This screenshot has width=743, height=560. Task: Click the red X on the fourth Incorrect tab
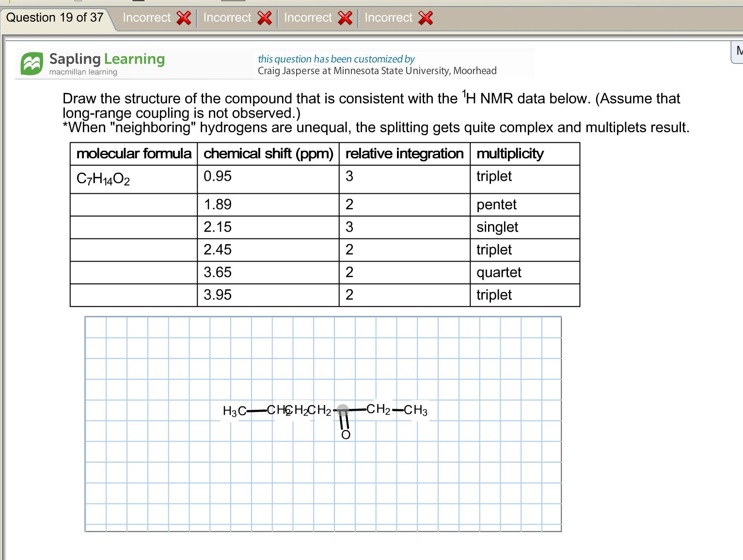(425, 18)
